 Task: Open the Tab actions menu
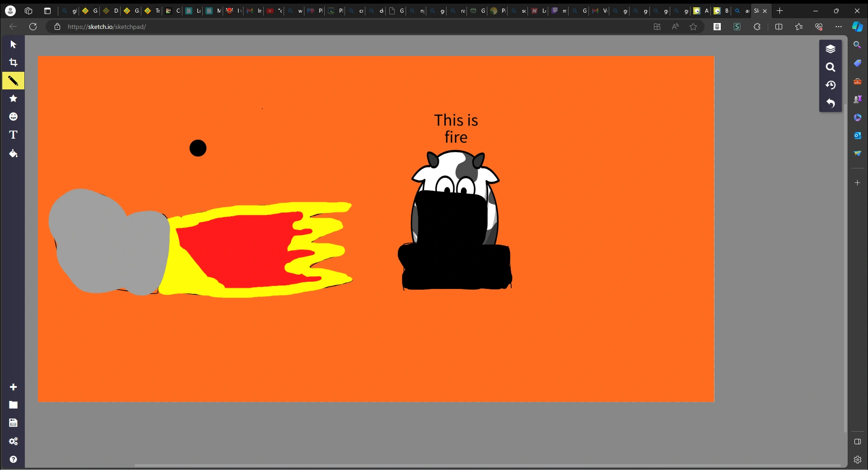(x=47, y=11)
